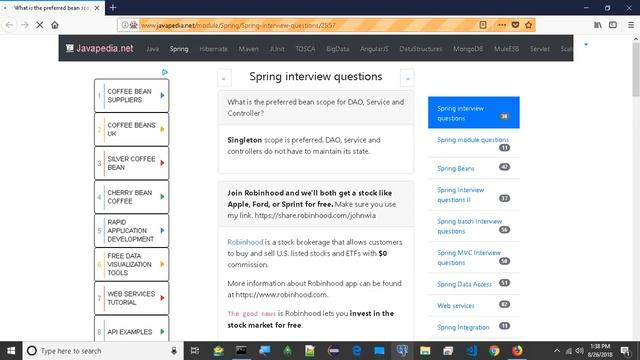Viewport: 640px width, 360px height.
Task: Open the Hibernate menu item
Action: point(213,49)
